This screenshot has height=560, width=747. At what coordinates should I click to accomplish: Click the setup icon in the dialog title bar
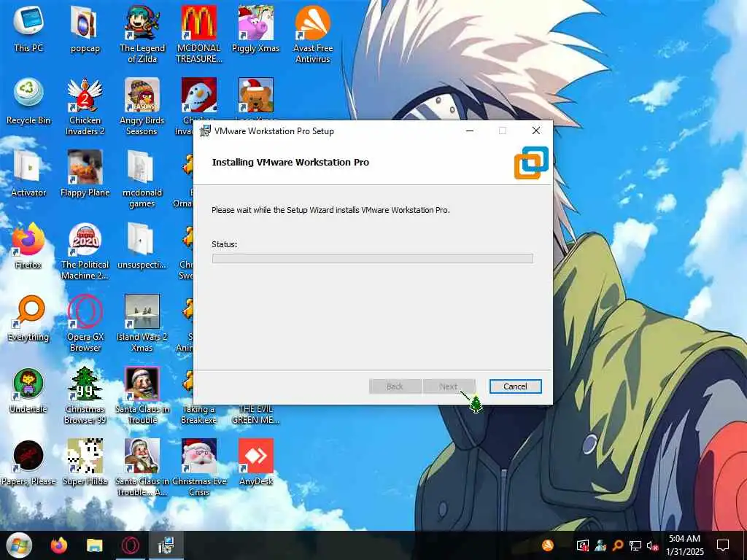(x=205, y=131)
